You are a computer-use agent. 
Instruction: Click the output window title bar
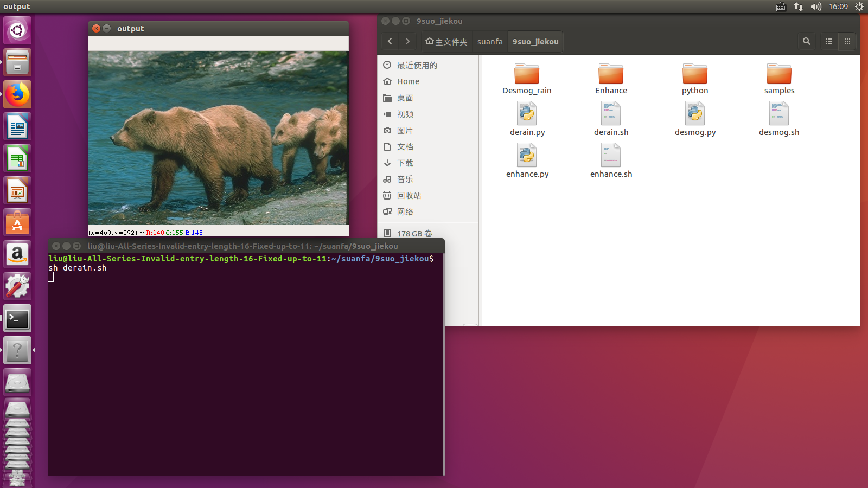(218, 28)
